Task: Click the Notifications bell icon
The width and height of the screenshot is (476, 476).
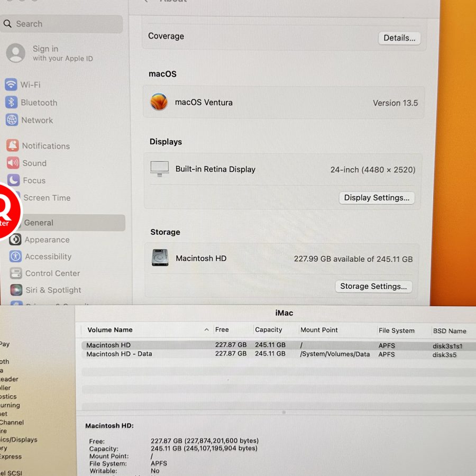Action: 13,145
